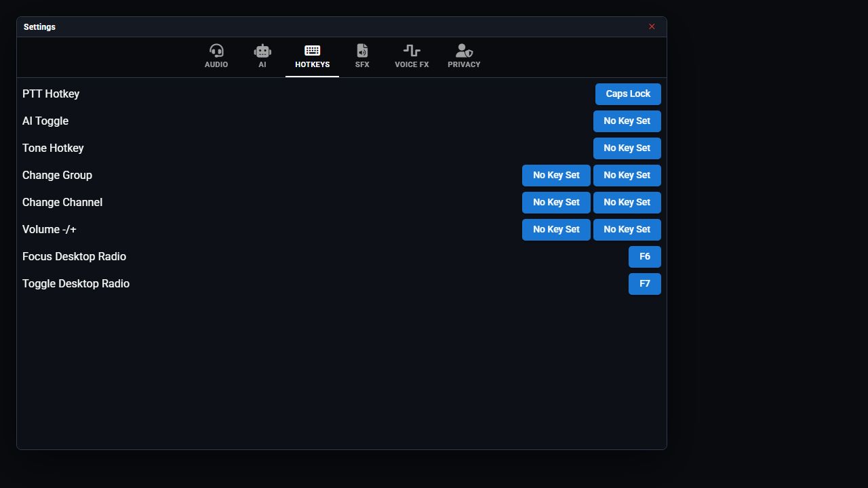The width and height of the screenshot is (868, 488).
Task: Click the Focus Desktop Radio label
Action: [74, 257]
